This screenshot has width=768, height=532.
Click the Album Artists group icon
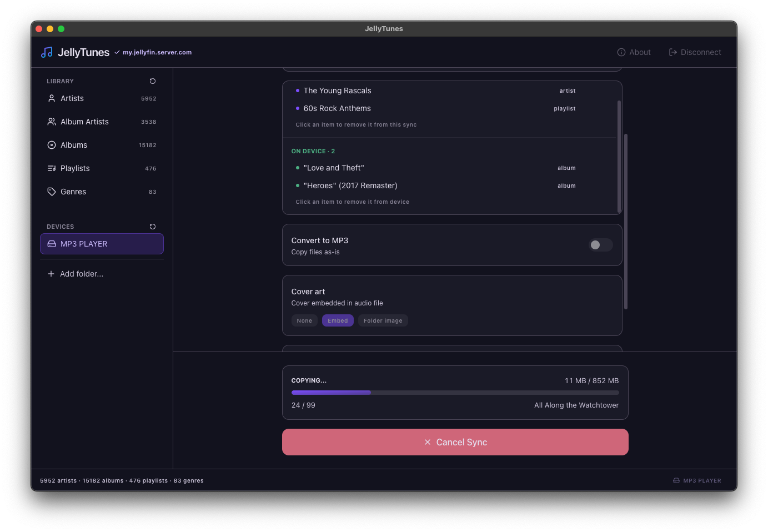click(52, 122)
